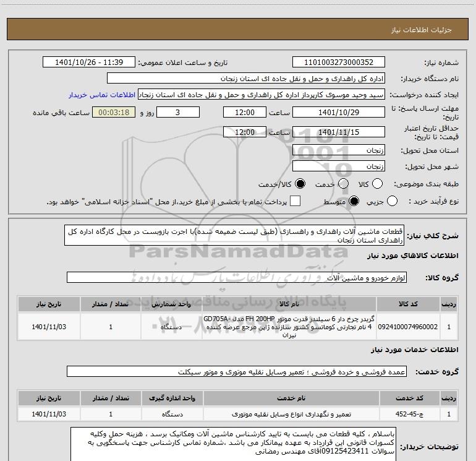Click the remaining days field showing 3
This screenshot has width=476, height=461.
tap(178, 112)
